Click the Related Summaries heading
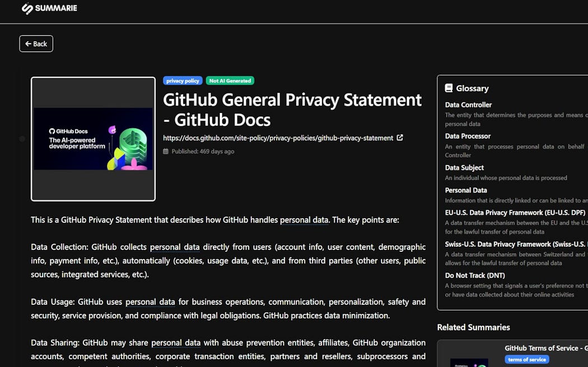Image resolution: width=588 pixels, height=367 pixels. tap(473, 327)
